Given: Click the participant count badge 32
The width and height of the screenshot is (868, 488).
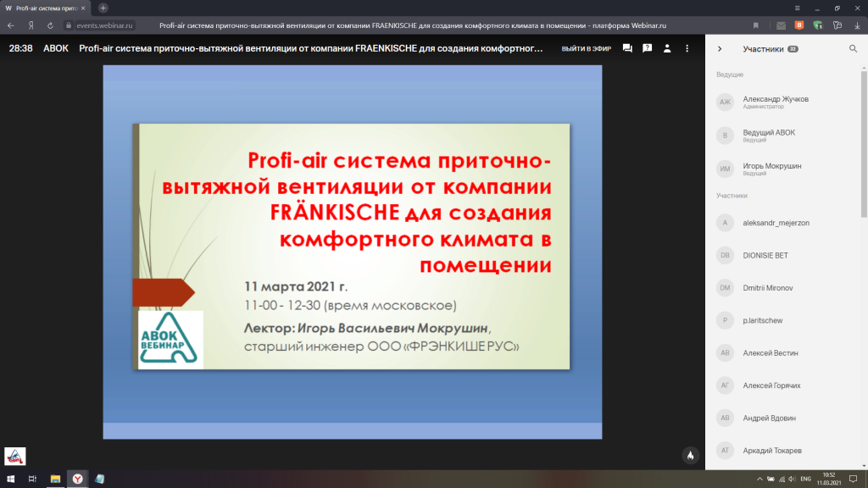Looking at the screenshot, I should pos(793,48).
